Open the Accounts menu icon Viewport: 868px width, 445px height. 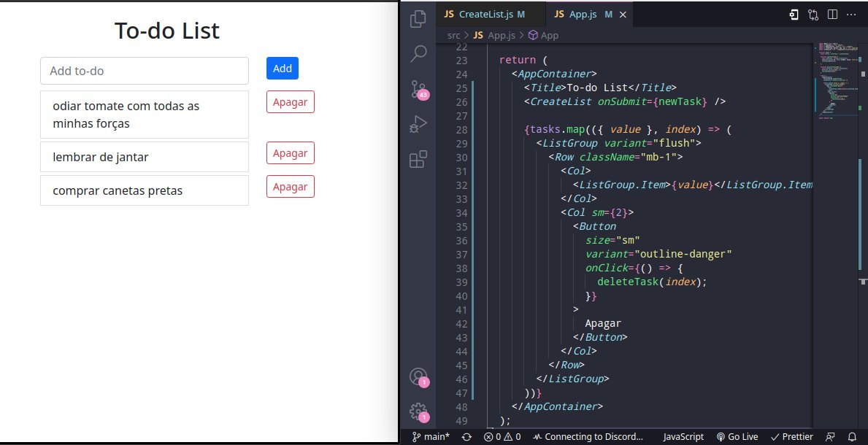[x=419, y=377]
